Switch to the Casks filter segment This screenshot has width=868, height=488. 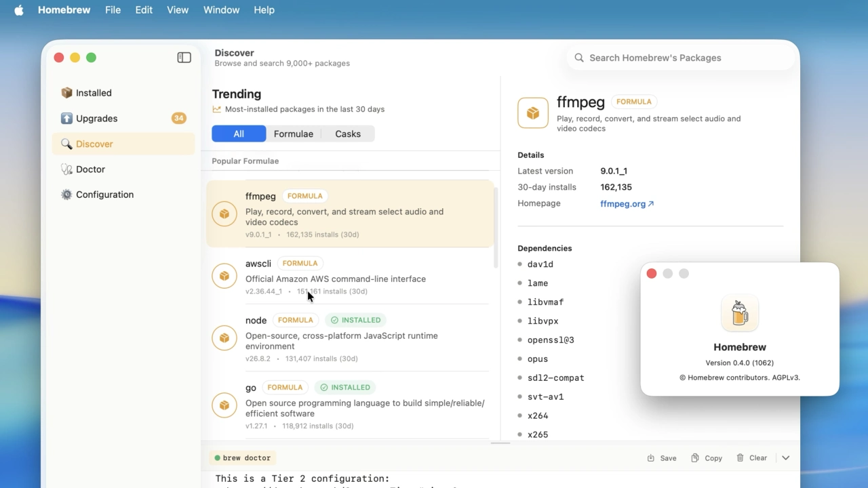pos(348,134)
